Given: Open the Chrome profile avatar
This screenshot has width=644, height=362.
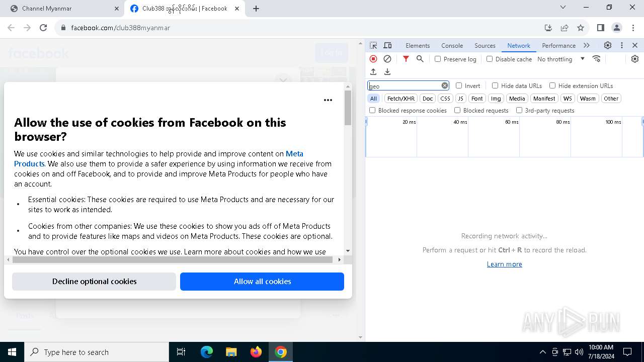Looking at the screenshot, I should coord(617,28).
